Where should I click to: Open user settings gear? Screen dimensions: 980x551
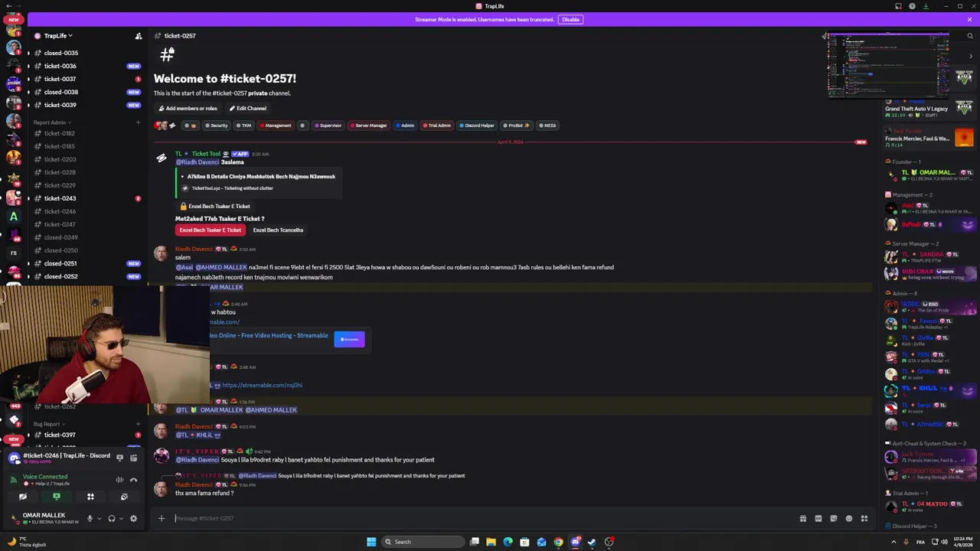click(x=133, y=518)
